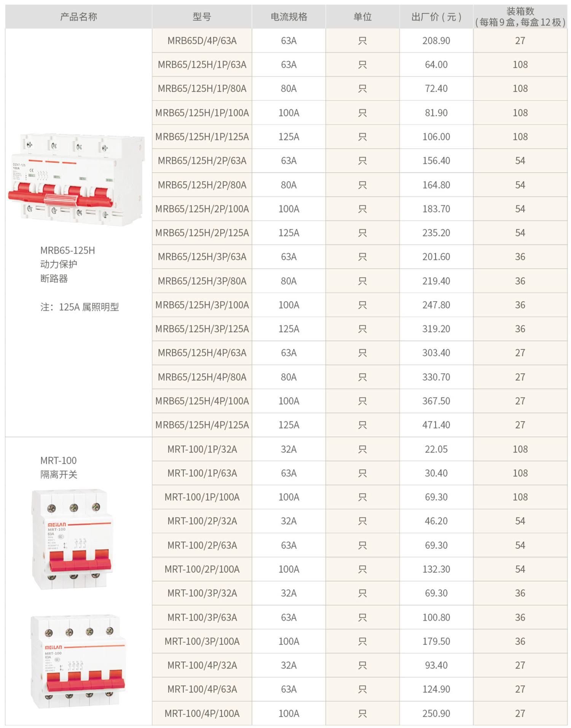Click model cell MRB65/125H/3P/125A
The image size is (571, 728).
(202, 329)
